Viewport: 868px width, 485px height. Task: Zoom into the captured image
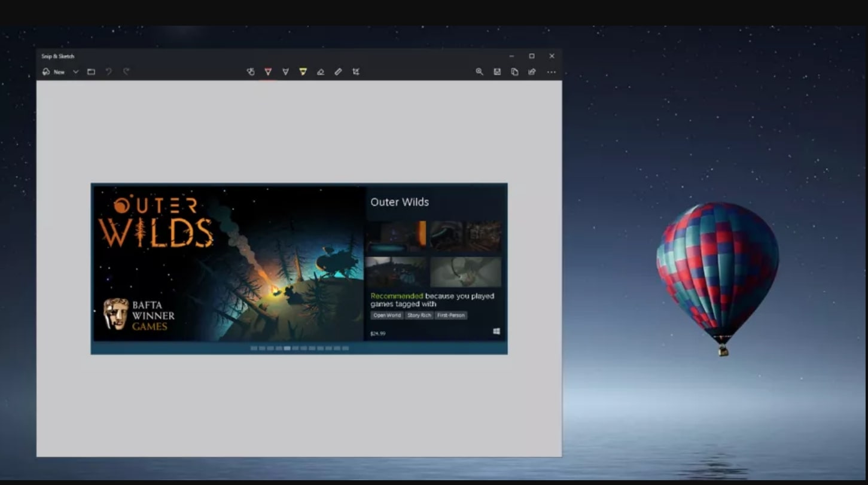479,72
